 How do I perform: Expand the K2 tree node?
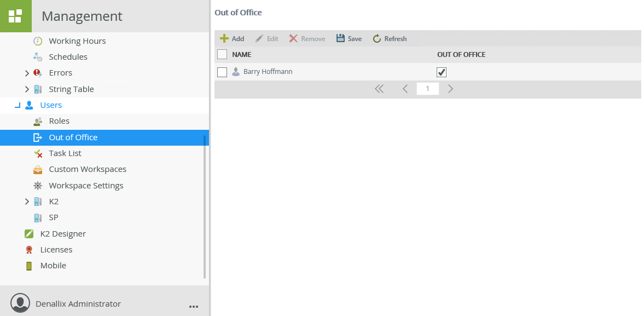point(27,202)
